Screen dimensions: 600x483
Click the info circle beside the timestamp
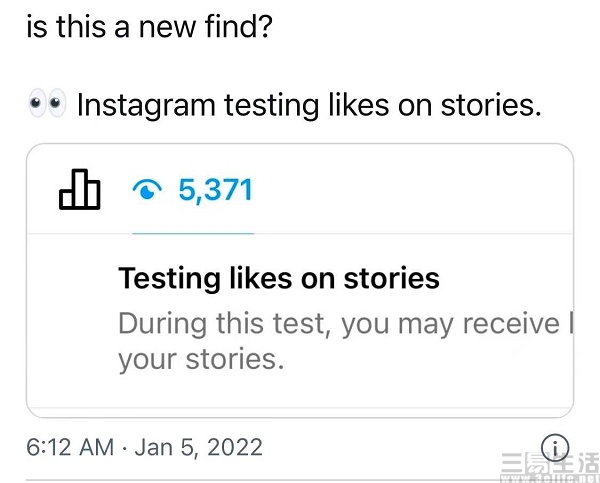pos(555,447)
